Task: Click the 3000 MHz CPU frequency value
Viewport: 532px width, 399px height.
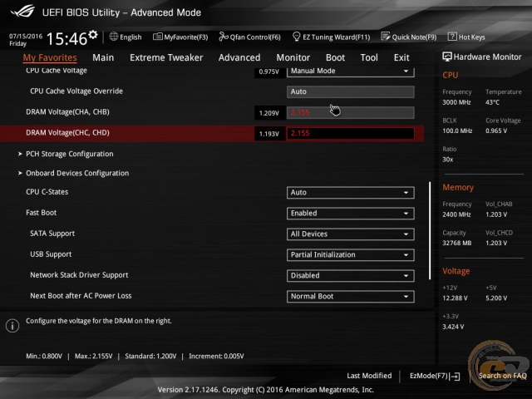Action: point(456,102)
